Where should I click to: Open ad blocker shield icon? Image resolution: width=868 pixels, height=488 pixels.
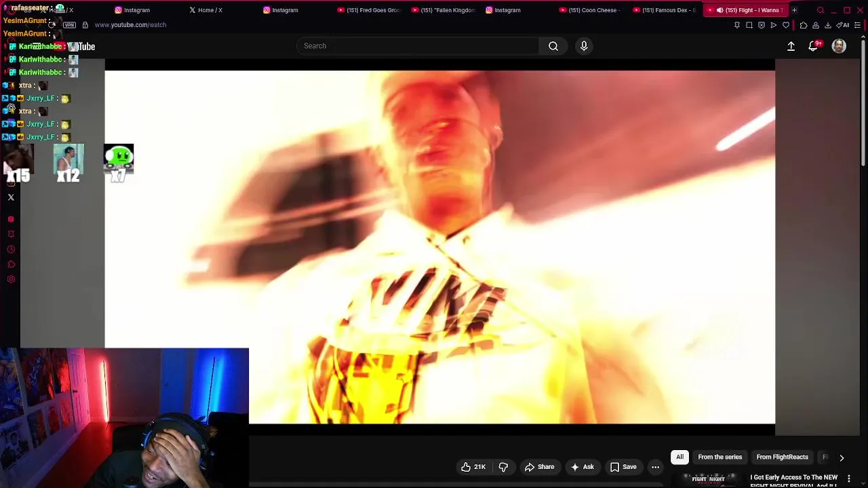(762, 25)
